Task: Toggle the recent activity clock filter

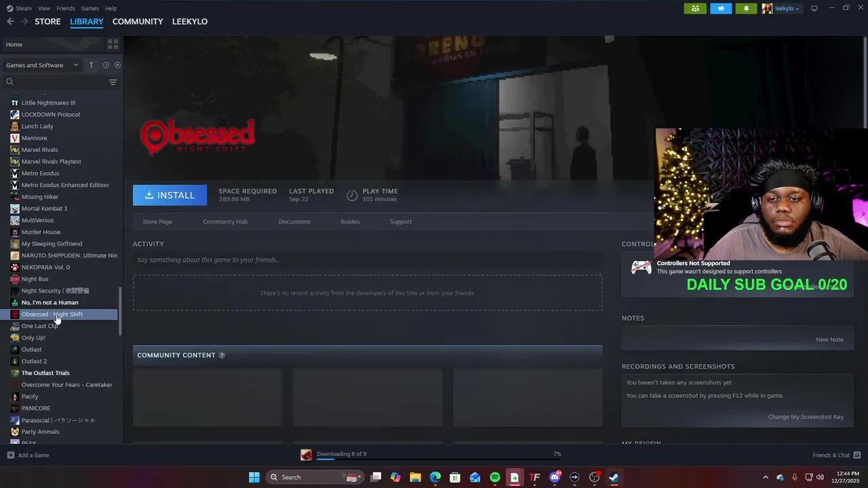Action: tap(106, 65)
